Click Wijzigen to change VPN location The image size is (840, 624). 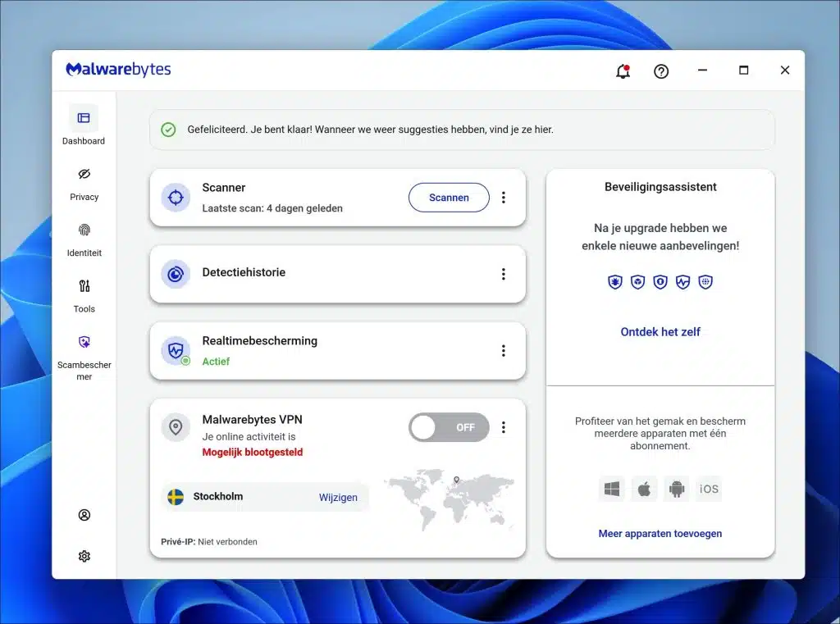pyautogui.click(x=338, y=497)
